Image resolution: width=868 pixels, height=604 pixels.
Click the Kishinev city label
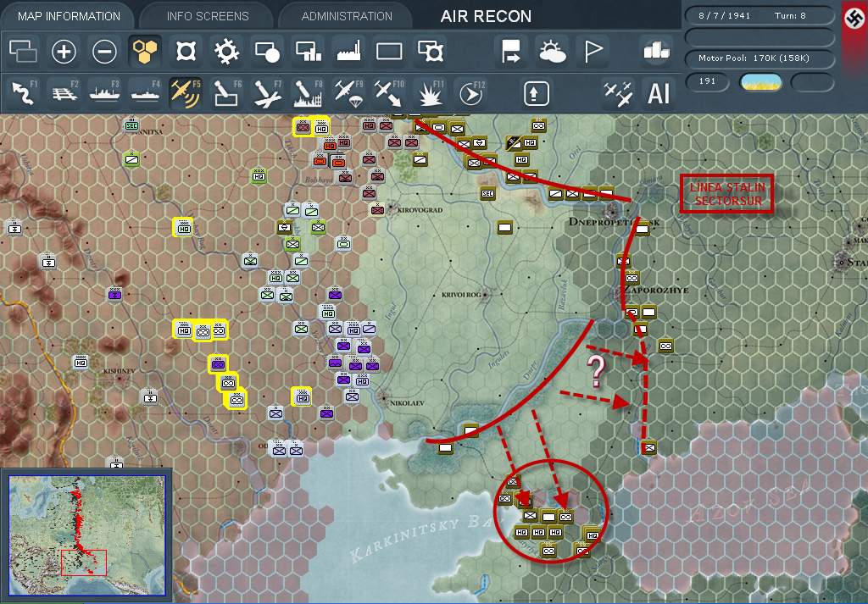[x=119, y=371]
